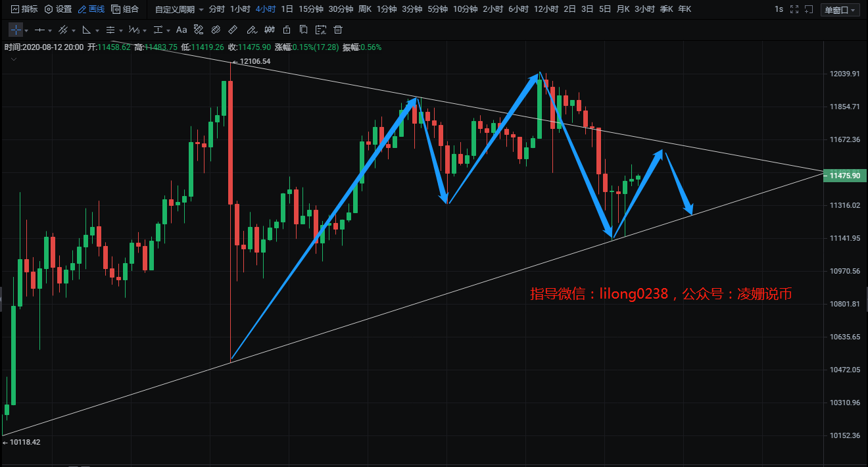Click the Aa text annotation tool
Viewport: 868px width, 467px height.
click(x=181, y=30)
